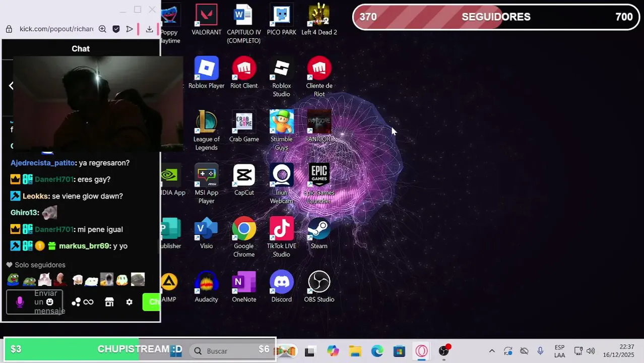Launch League of Legends shortcut

coord(206,131)
